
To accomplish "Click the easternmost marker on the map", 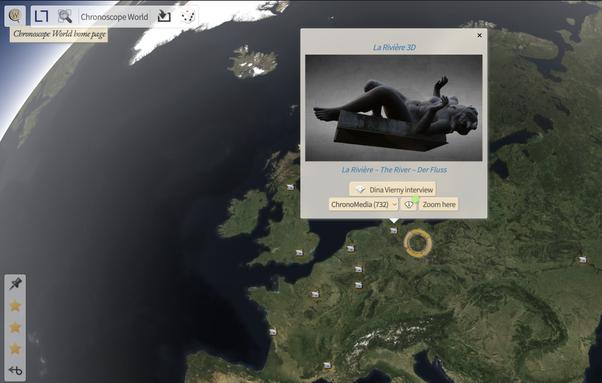I will 582,260.
